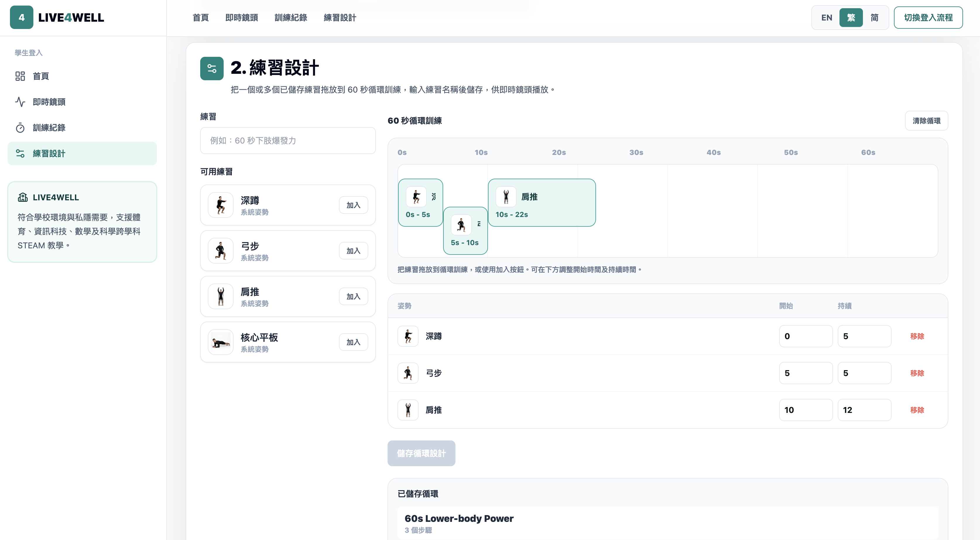Remove 弓步 row using 移除
Screen dimensions: 980x540
917,373
